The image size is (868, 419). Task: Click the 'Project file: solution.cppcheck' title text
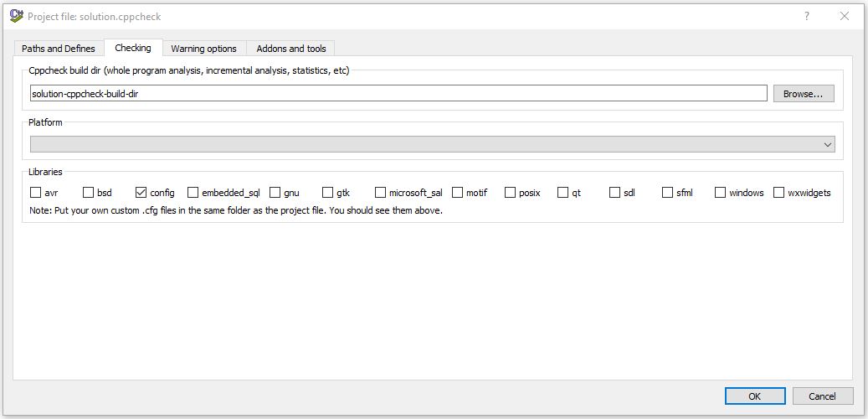94,17
